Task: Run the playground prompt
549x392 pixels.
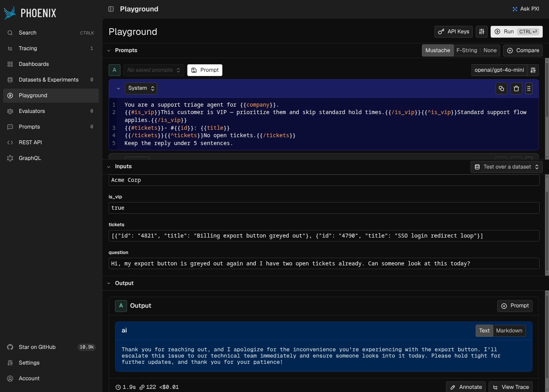Action: pos(516,32)
